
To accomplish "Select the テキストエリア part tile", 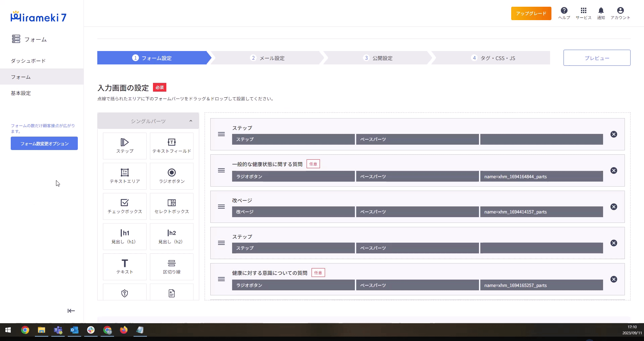I will coord(124,176).
